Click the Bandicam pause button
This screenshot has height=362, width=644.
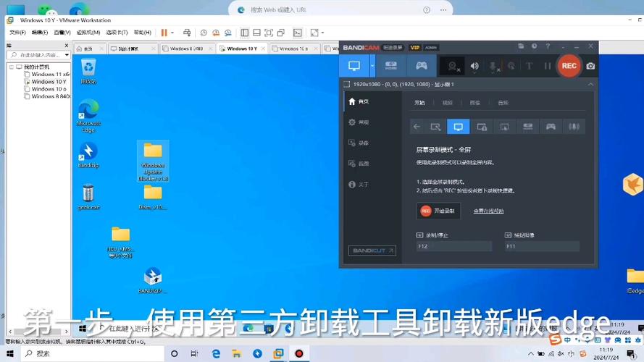(x=548, y=66)
